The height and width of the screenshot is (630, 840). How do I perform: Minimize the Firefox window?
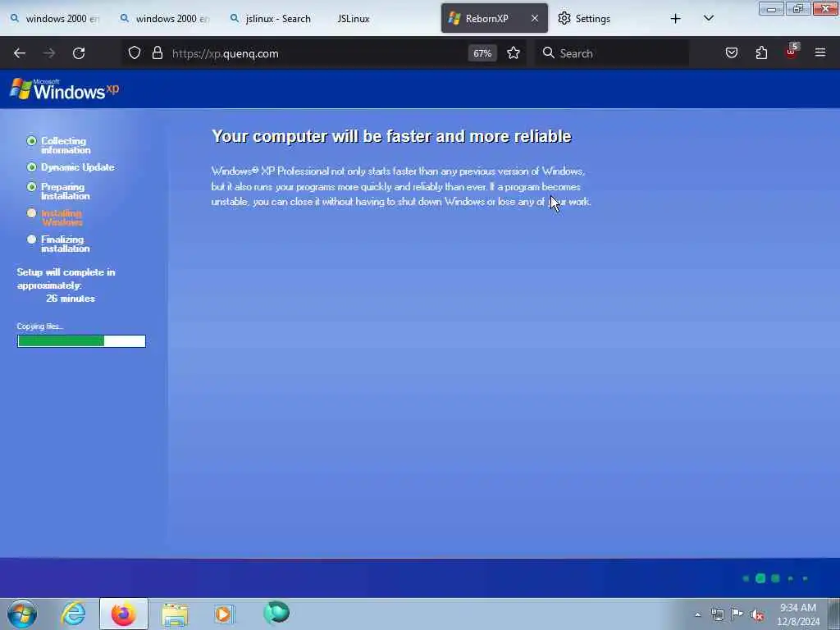(x=771, y=8)
